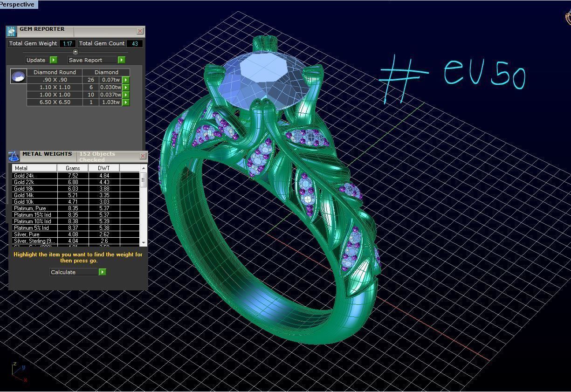Select the Gold 14k row
Viewport: 571px width, 392px height.
tap(76, 195)
